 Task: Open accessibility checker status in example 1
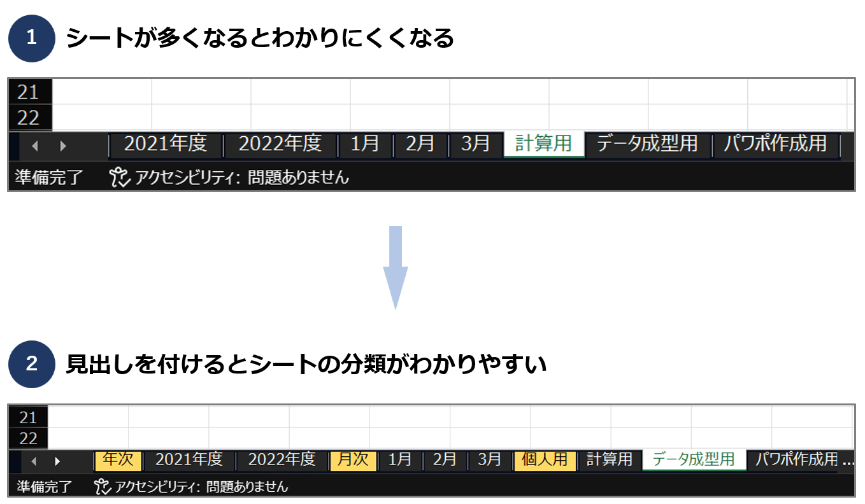(229, 177)
